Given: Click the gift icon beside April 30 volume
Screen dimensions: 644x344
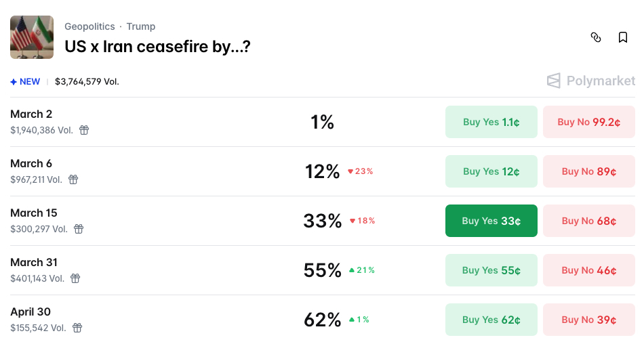Looking at the screenshot, I should click(77, 328).
